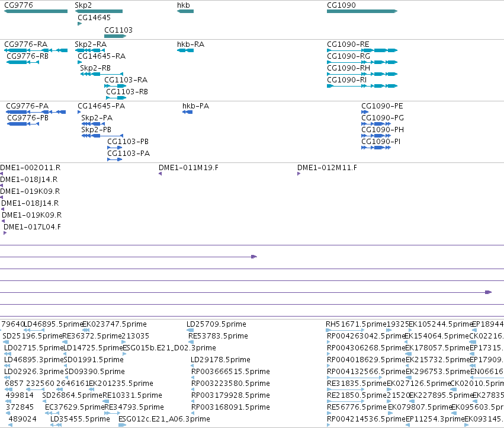Click the Skp2-RA transcript label
Screen dimensions: 504x428
[91, 44]
